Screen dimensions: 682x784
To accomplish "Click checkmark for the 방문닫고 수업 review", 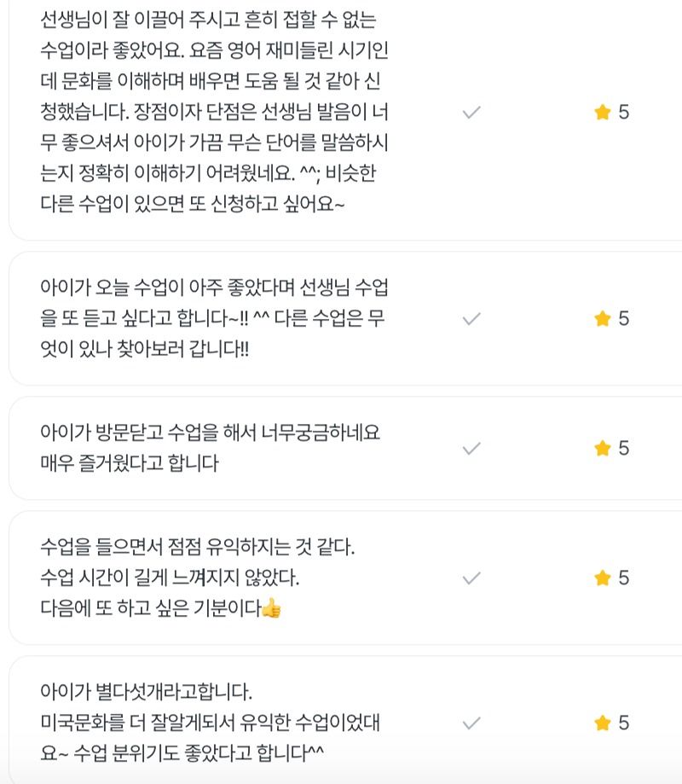I will pos(471,449).
